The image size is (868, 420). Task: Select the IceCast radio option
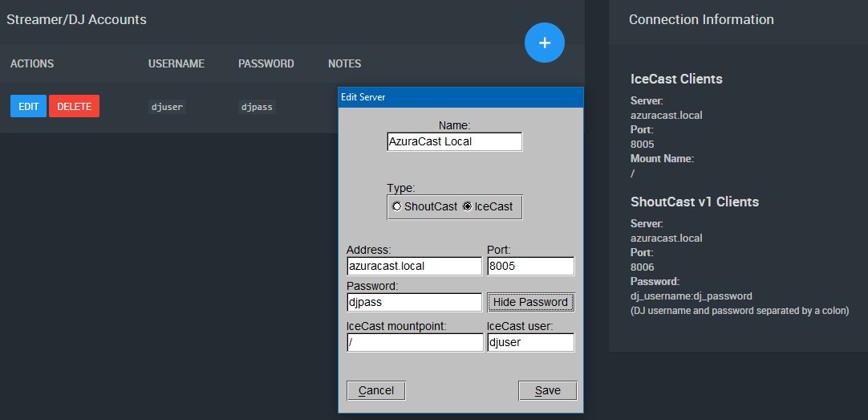488,206
